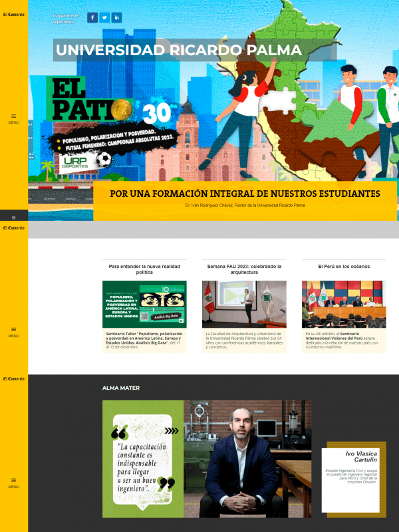The height and width of the screenshot is (532, 399).
Task: Share the supplement on Facebook
Action: (92, 18)
